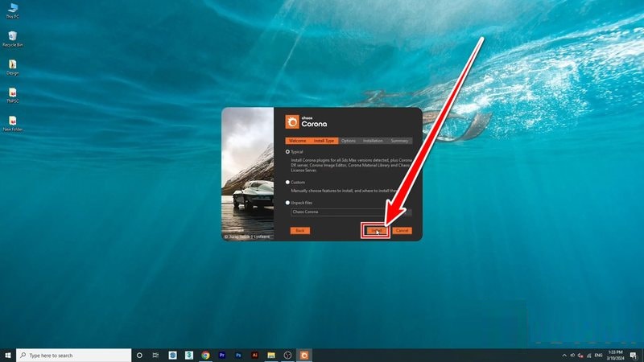This screenshot has height=362, width=644.
Task: Switch to the Install Type tab
Action: pos(324,141)
